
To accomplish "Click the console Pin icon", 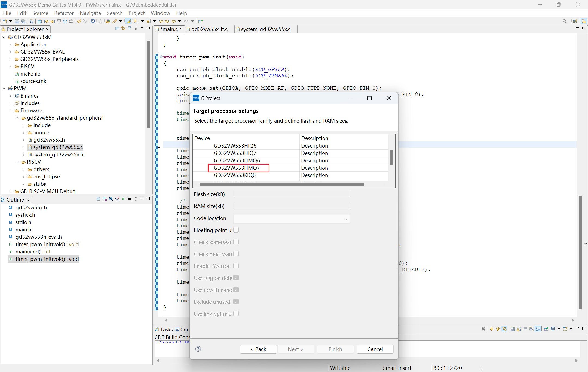I will click(x=546, y=329).
